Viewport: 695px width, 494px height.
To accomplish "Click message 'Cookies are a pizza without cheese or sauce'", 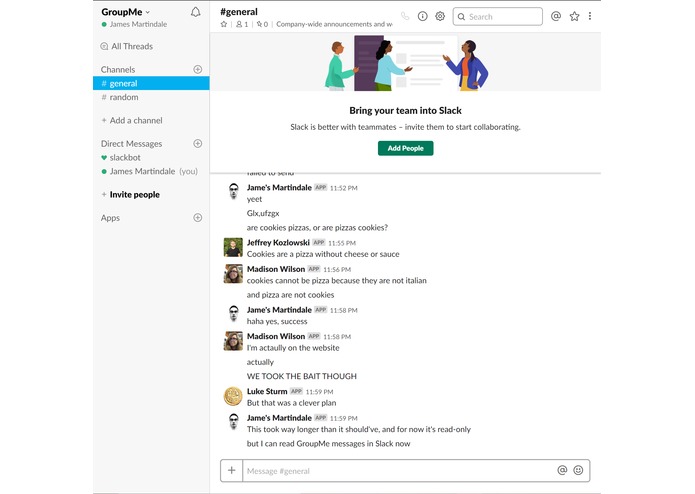I will 323,254.
